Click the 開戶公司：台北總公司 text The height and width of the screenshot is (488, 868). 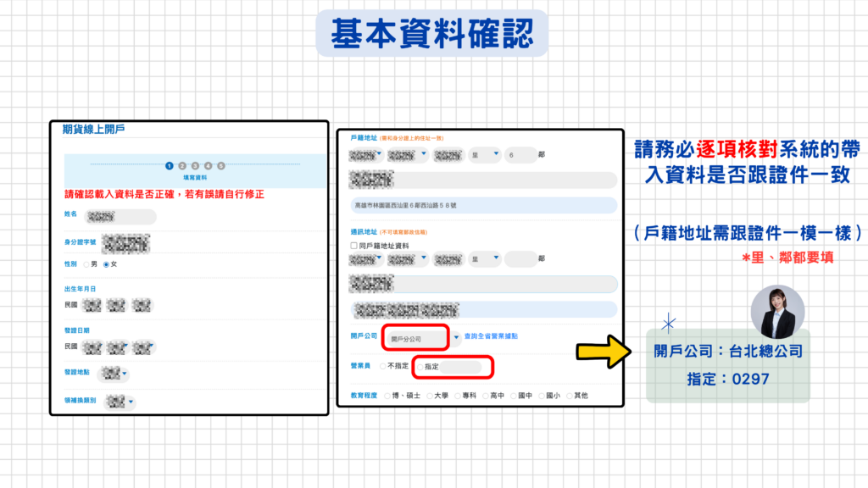tap(728, 352)
